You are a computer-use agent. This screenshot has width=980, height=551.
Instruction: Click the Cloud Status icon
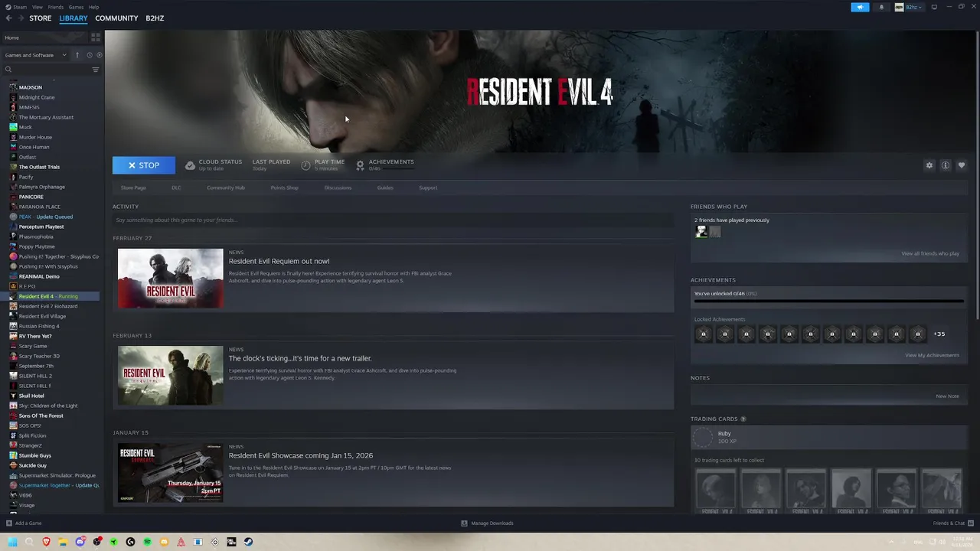190,165
